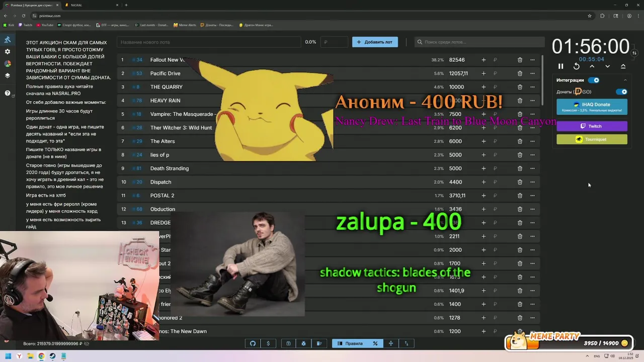Open a new browser tab
The width and height of the screenshot is (644, 362).
pos(126,5)
